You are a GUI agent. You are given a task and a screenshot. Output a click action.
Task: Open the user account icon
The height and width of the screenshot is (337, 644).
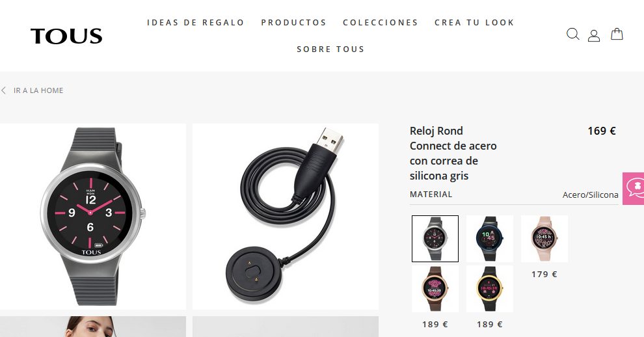(593, 36)
